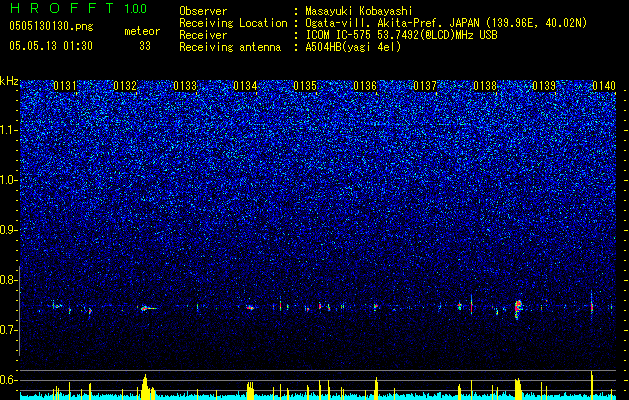629x400 pixels.
Task: Select receiver ICOM IC-575 frequency text
Action: (x=401, y=35)
